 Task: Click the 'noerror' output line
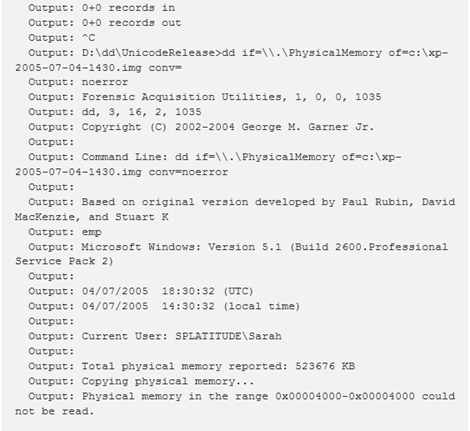click(78, 82)
